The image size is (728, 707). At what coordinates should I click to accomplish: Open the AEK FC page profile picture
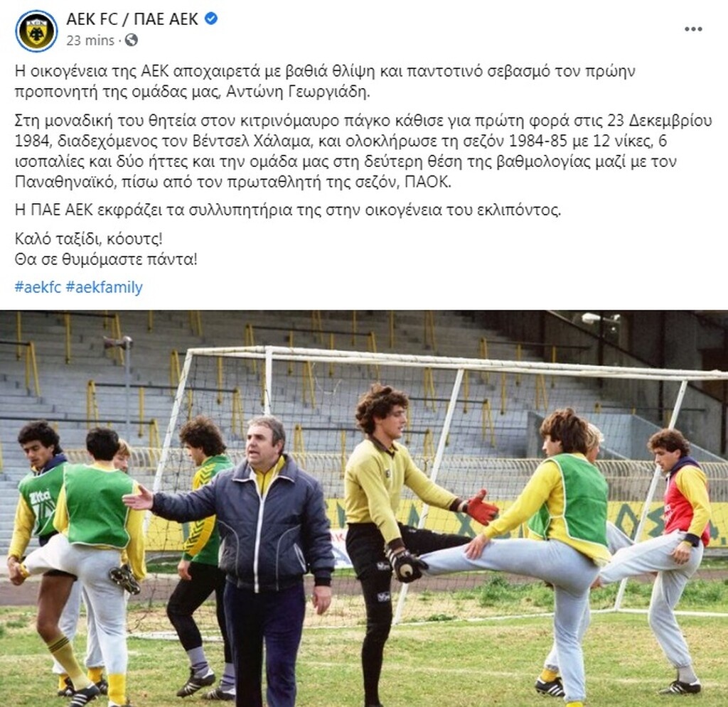click(x=36, y=31)
